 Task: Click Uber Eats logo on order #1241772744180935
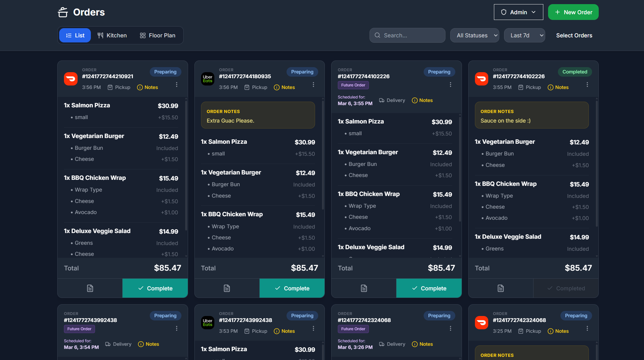[208, 79]
